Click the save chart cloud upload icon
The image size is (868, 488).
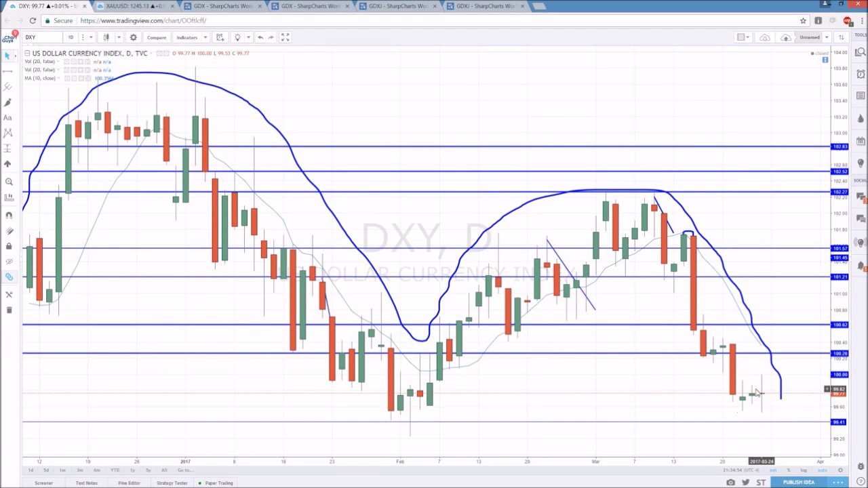tap(786, 37)
